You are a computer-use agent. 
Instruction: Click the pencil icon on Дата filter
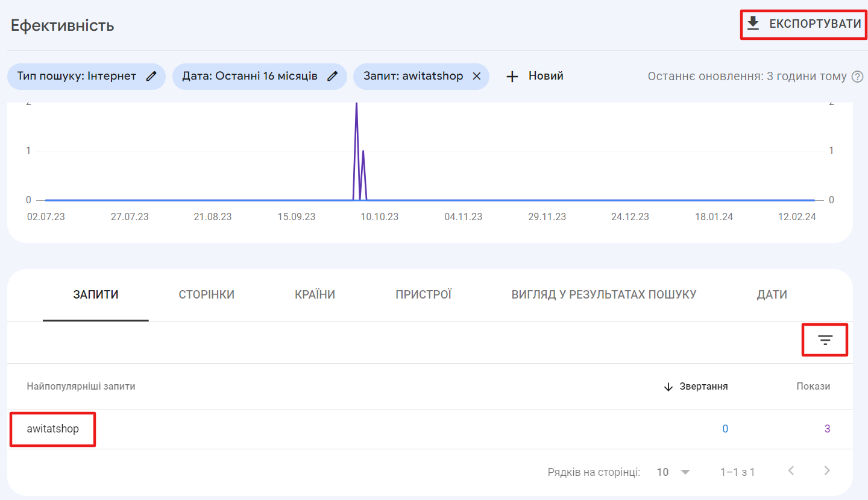coord(332,76)
